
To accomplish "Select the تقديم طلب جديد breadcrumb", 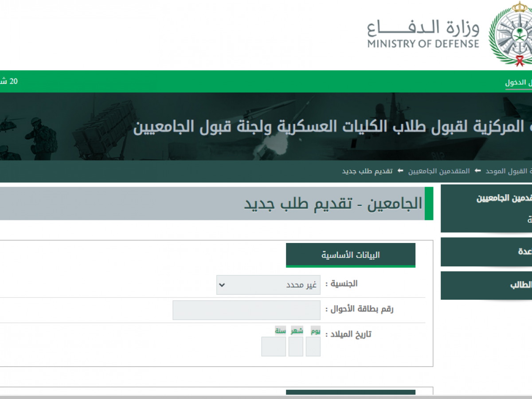I will click(x=367, y=171).
